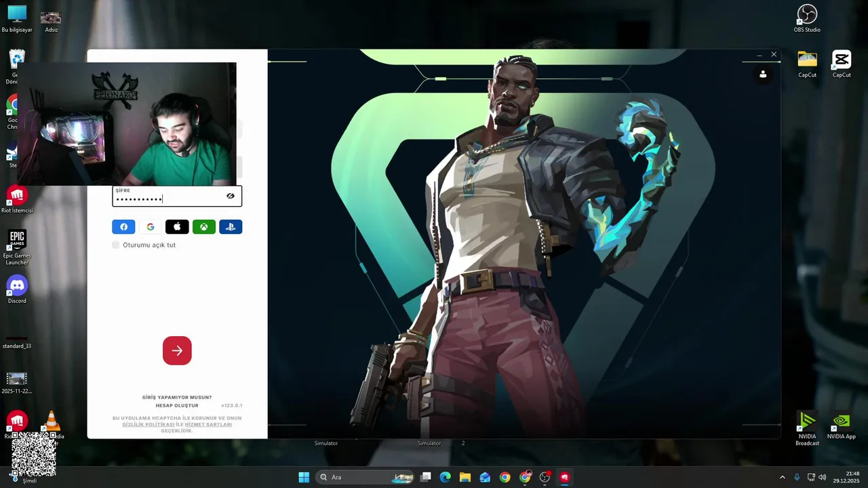Open Outlook mail from the taskbar
Image resolution: width=868 pixels, height=488 pixels.
coord(485,477)
